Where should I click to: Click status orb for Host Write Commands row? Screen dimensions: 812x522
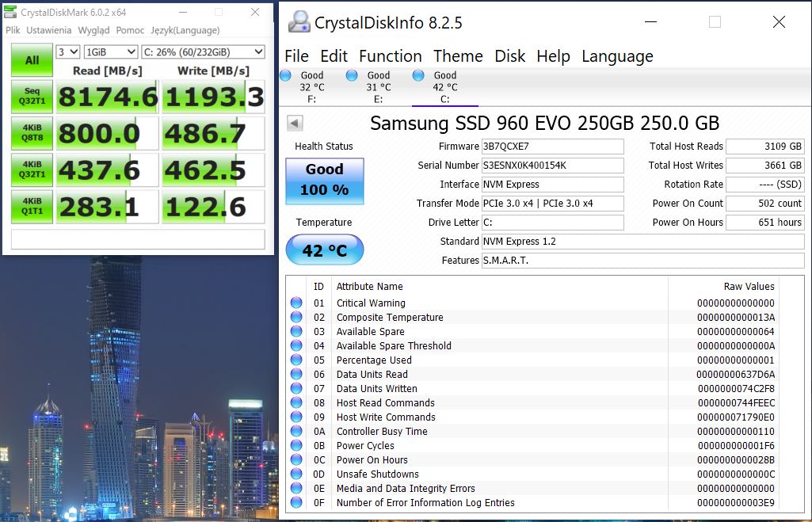click(296, 417)
